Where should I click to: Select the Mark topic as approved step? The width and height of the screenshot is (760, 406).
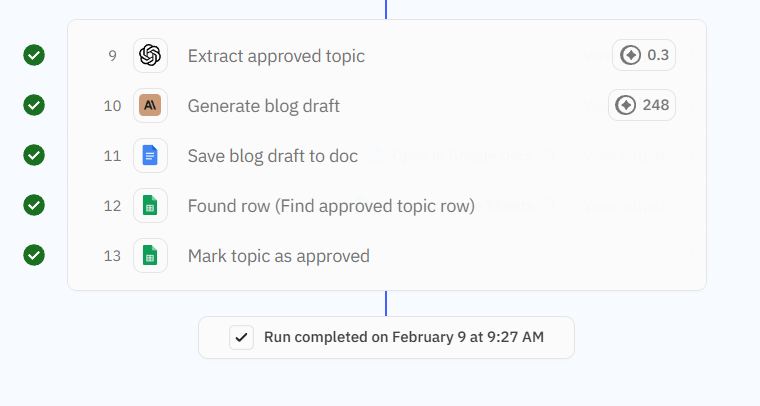[x=279, y=256]
